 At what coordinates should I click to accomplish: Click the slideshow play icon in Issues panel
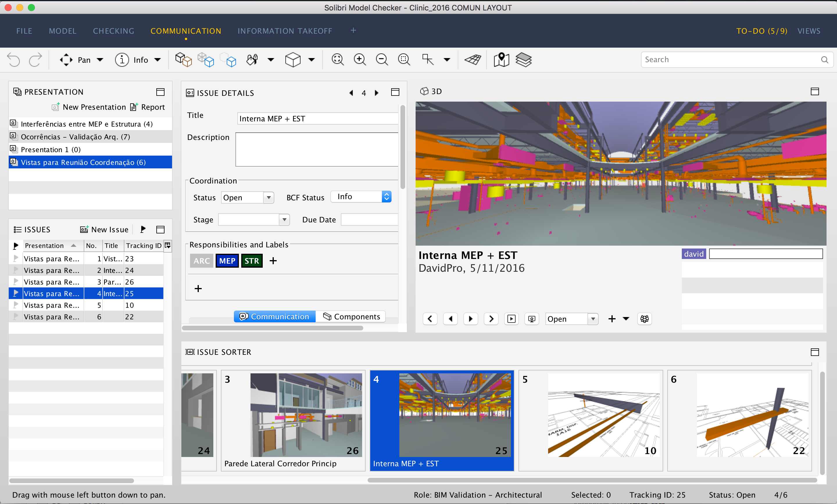(x=143, y=229)
